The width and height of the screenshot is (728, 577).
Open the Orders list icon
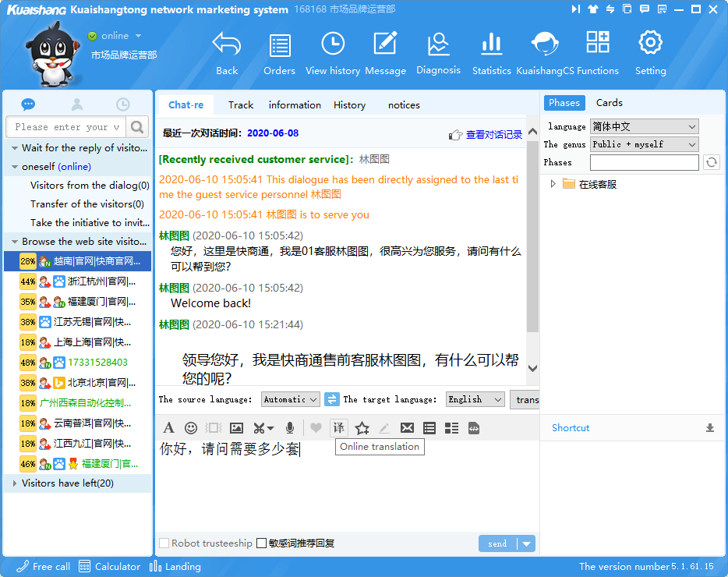click(x=280, y=46)
